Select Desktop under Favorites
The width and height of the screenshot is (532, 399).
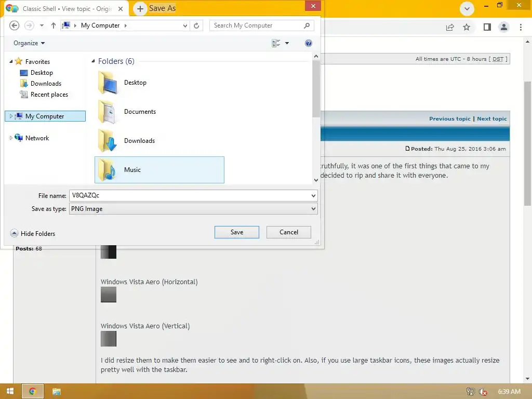42,73
